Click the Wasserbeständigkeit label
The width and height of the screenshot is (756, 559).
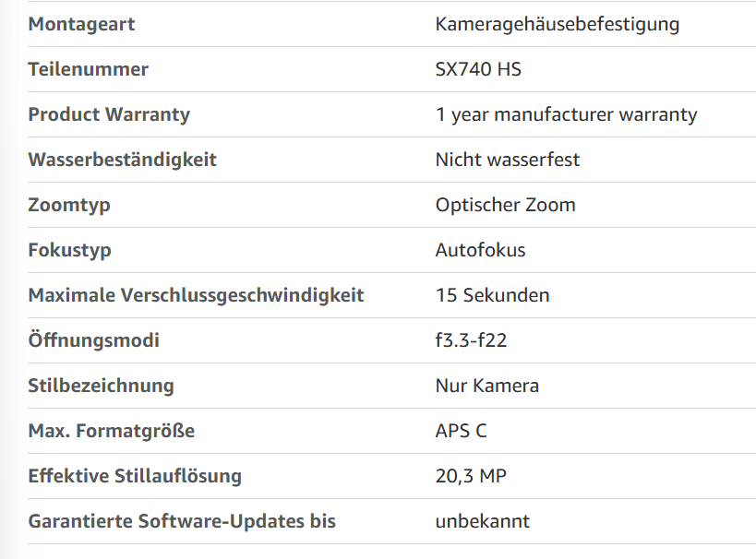123,161
